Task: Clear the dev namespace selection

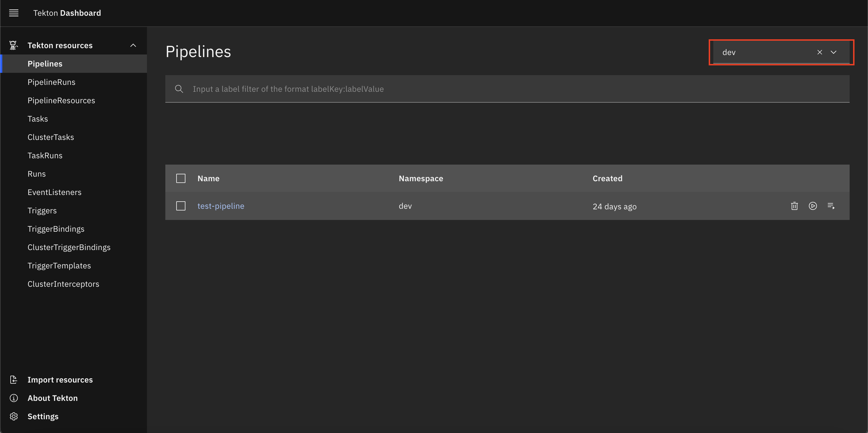Action: [819, 52]
